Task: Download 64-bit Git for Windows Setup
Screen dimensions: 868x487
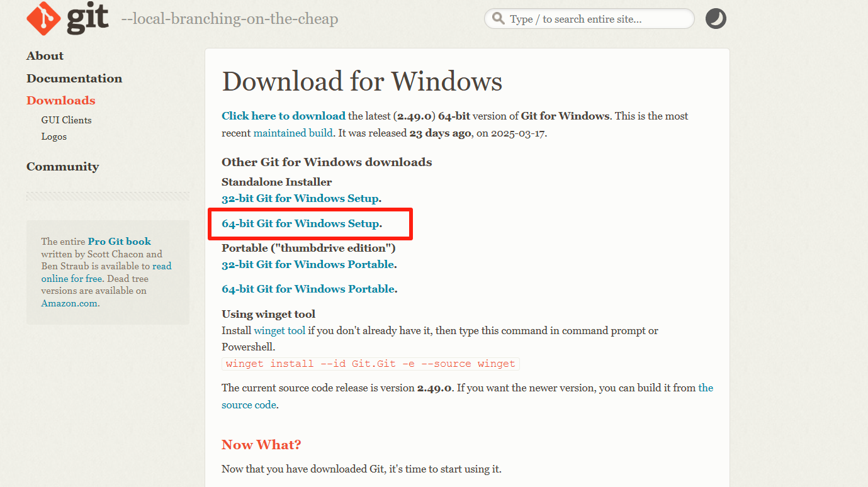Action: (301, 223)
